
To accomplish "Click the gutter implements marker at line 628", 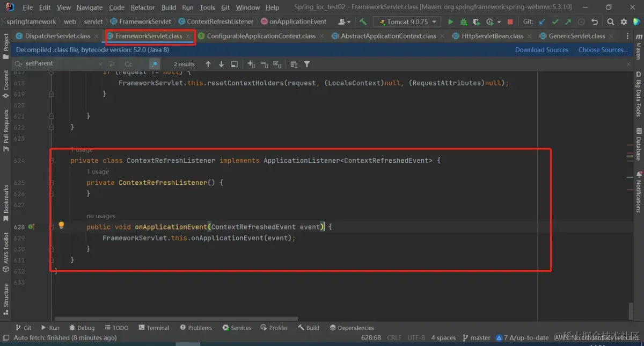I will point(31,227).
